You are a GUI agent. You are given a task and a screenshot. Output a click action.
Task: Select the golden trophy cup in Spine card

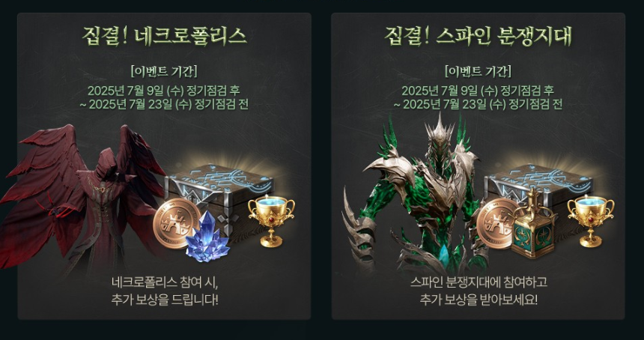click(x=591, y=220)
